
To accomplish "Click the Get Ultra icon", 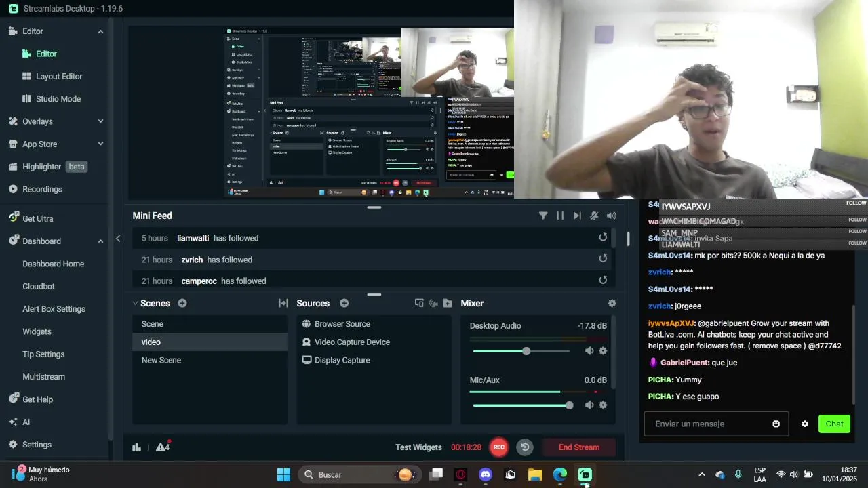I will tap(13, 218).
